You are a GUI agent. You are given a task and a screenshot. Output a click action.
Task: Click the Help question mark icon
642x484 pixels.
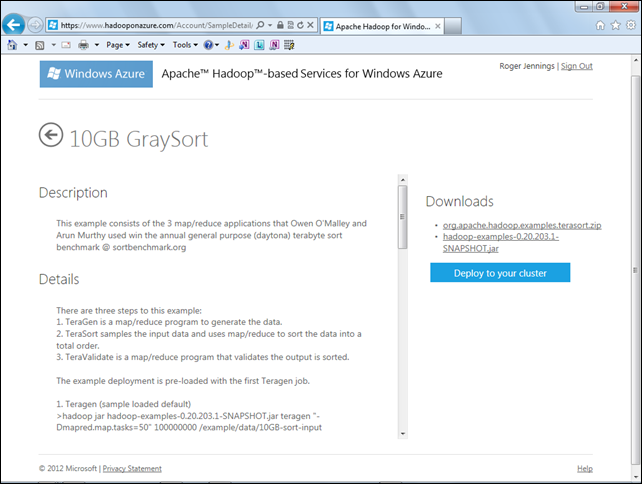point(208,45)
